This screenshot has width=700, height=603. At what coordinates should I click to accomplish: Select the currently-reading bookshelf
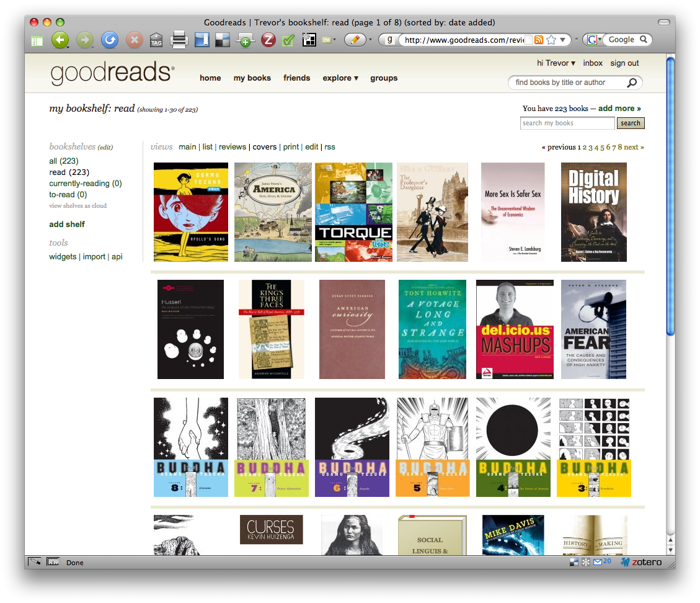point(85,184)
